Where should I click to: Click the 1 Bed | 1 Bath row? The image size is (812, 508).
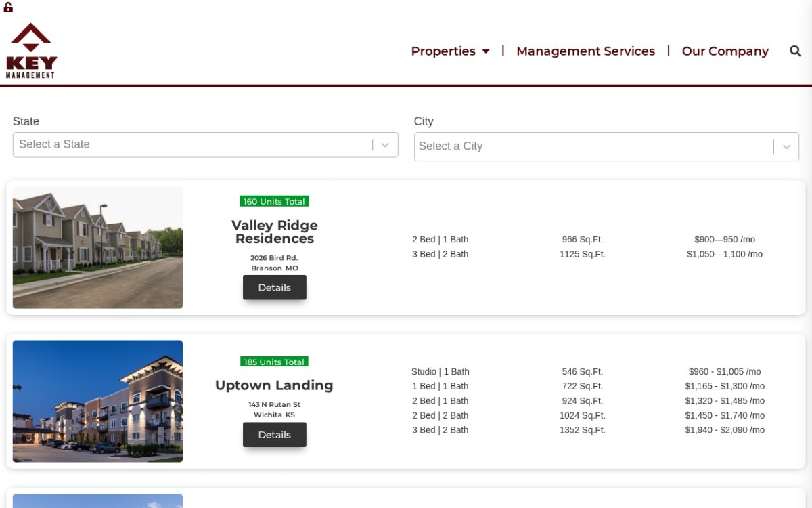coord(441,386)
